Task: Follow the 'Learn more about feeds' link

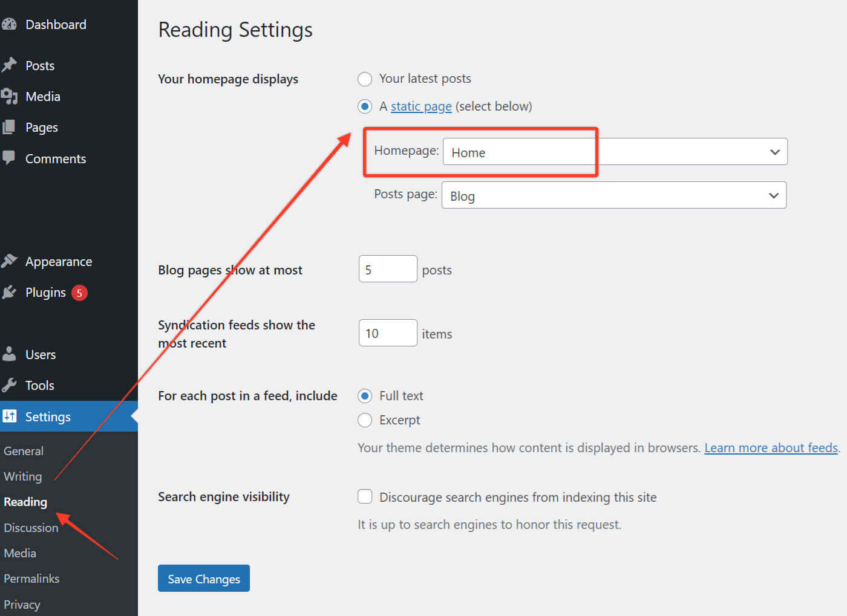Action: pyautogui.click(x=771, y=448)
